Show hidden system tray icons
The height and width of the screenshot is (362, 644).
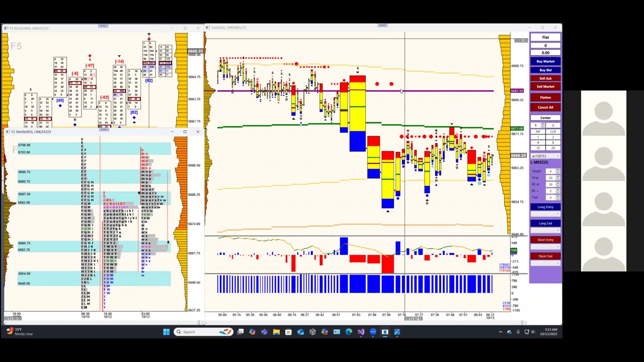(501, 332)
